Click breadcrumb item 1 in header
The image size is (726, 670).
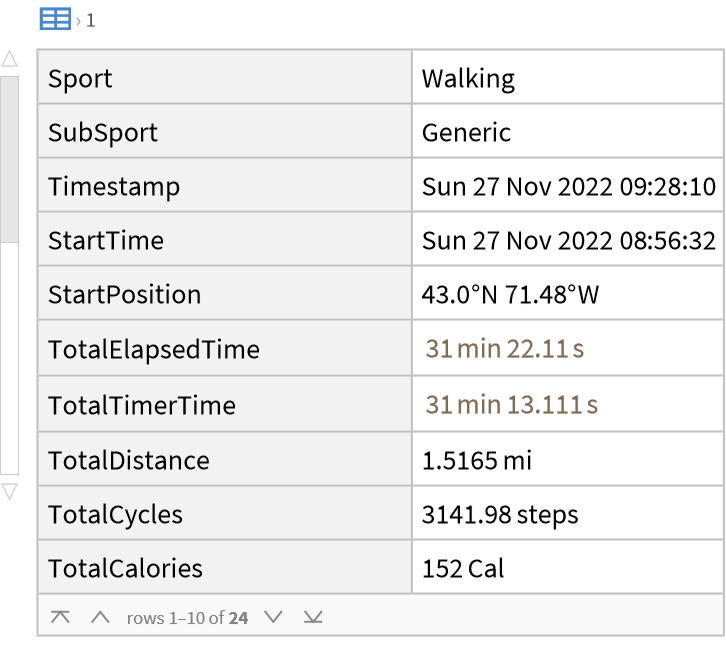click(91, 20)
